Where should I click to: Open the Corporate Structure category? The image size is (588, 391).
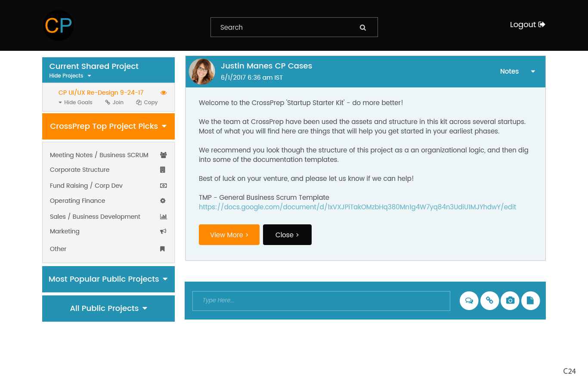tap(80, 170)
